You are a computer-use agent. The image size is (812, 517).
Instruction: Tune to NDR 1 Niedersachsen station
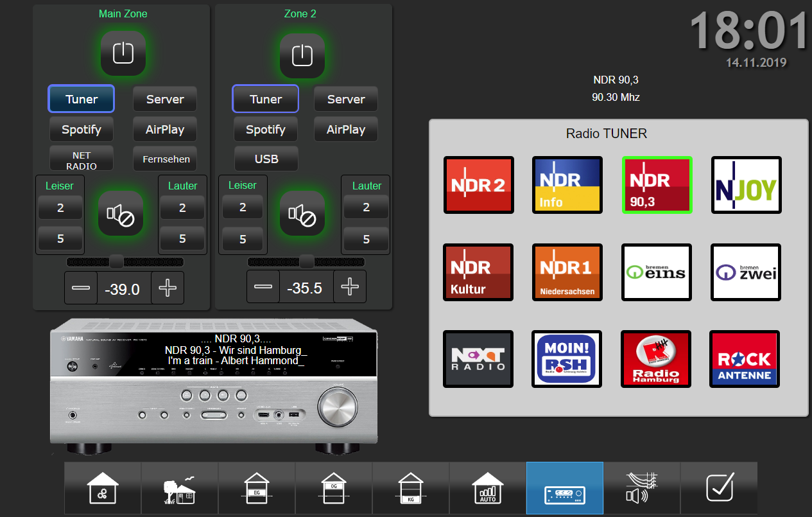tap(567, 272)
